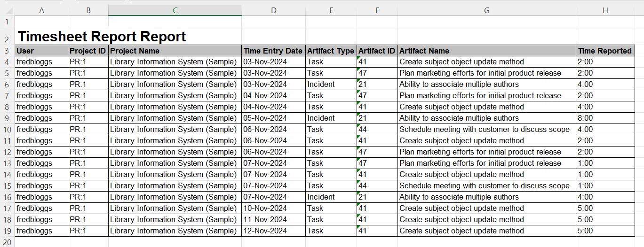Image resolution: width=644 pixels, height=247 pixels.
Task: Click Schedule meeting artifact name in row 15
Action: coord(484,186)
